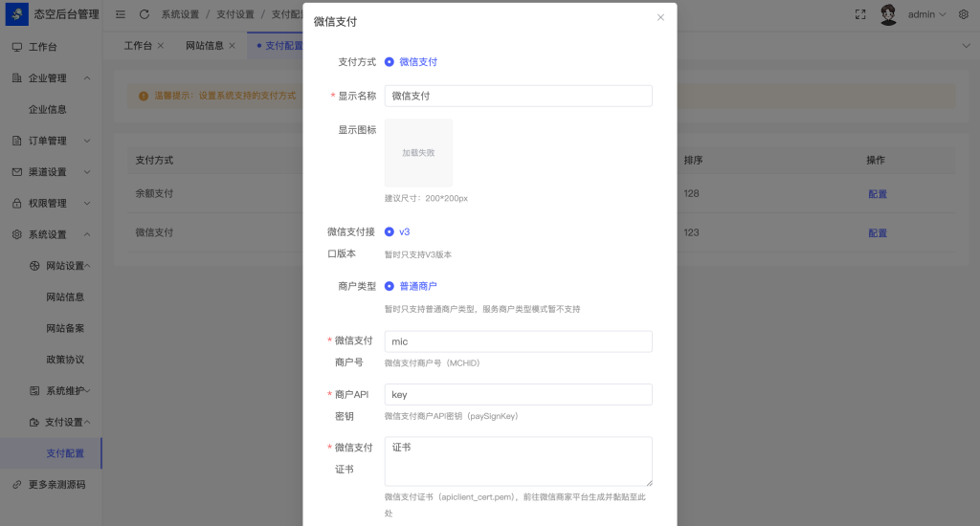Viewport: 980px width, 526px height.
Task: Click the 更多亲测源码 link icon
Action: coord(17,484)
